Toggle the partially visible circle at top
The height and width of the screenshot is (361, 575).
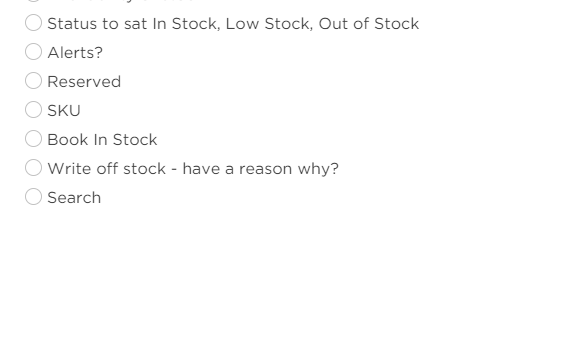33,1
